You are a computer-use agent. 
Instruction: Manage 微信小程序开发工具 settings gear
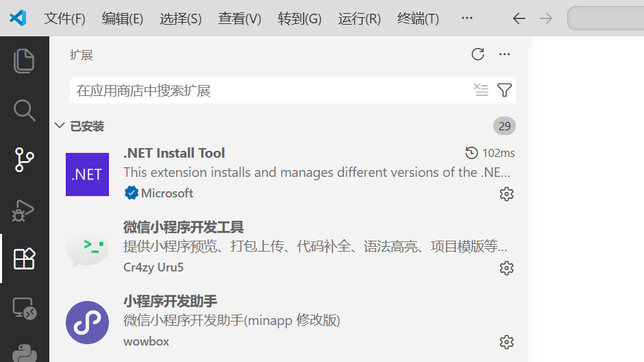pos(506,268)
